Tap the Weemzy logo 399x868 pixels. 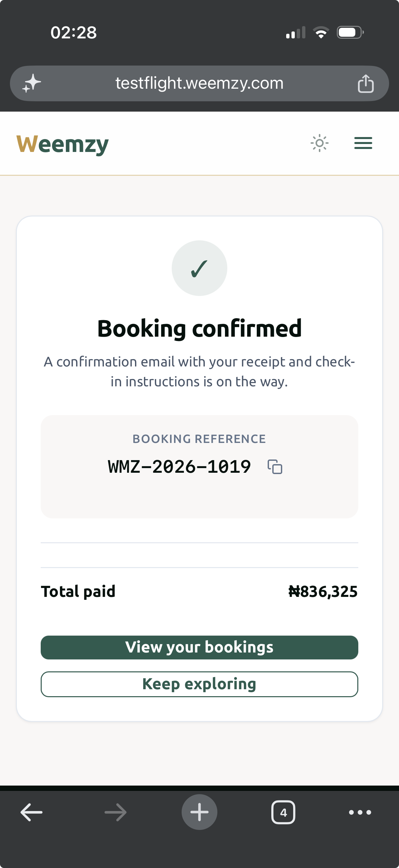63,144
